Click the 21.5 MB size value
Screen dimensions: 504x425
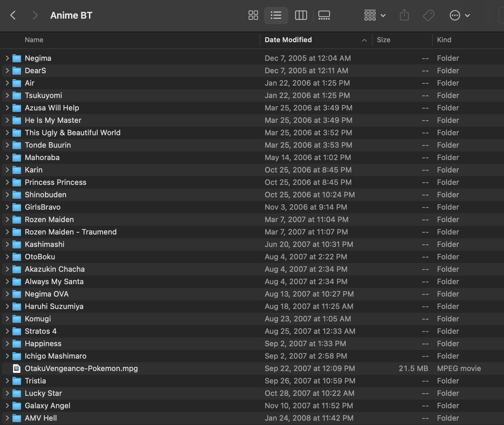click(413, 368)
